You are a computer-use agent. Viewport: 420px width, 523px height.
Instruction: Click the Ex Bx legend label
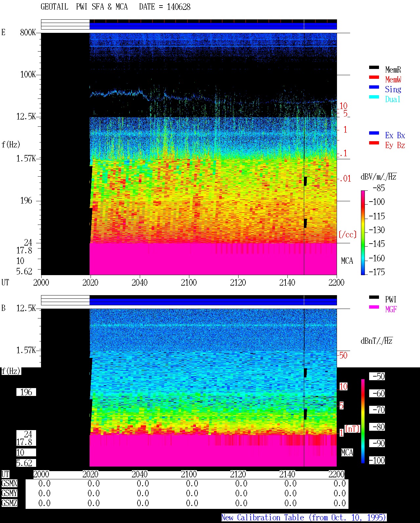click(x=395, y=135)
